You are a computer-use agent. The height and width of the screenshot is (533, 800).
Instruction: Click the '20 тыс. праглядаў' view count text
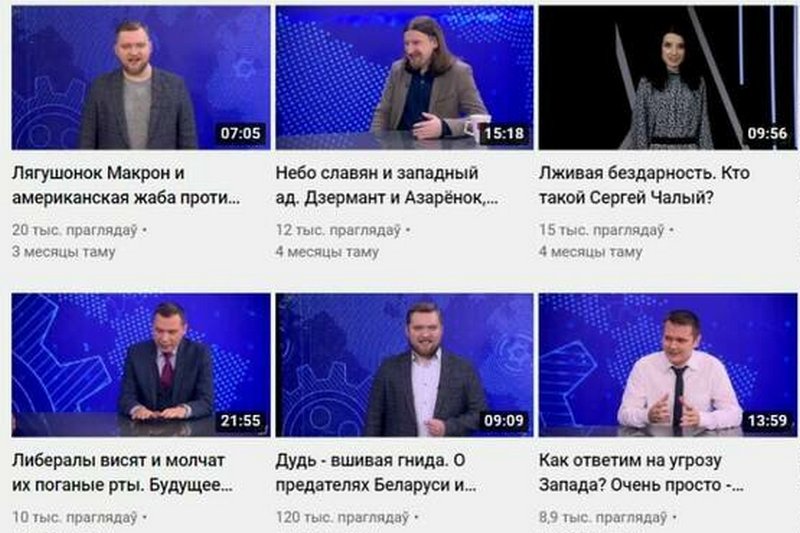75,231
